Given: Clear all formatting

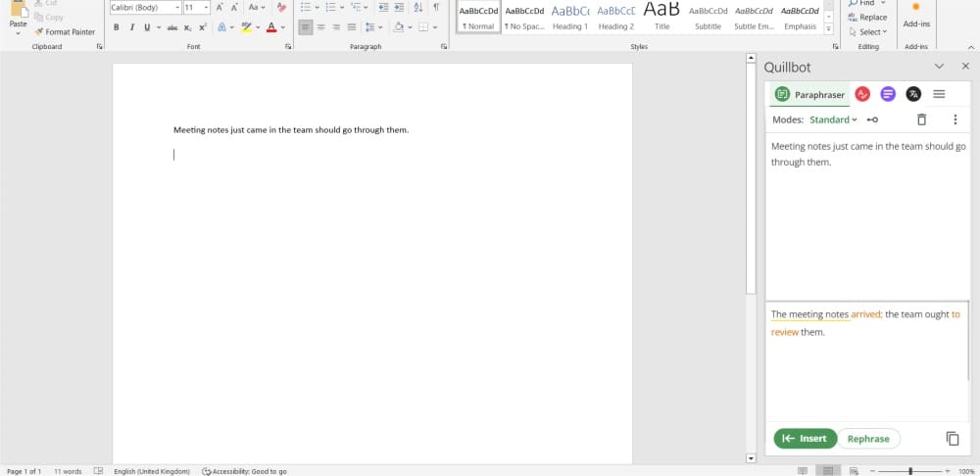Looking at the screenshot, I should coord(281,8).
